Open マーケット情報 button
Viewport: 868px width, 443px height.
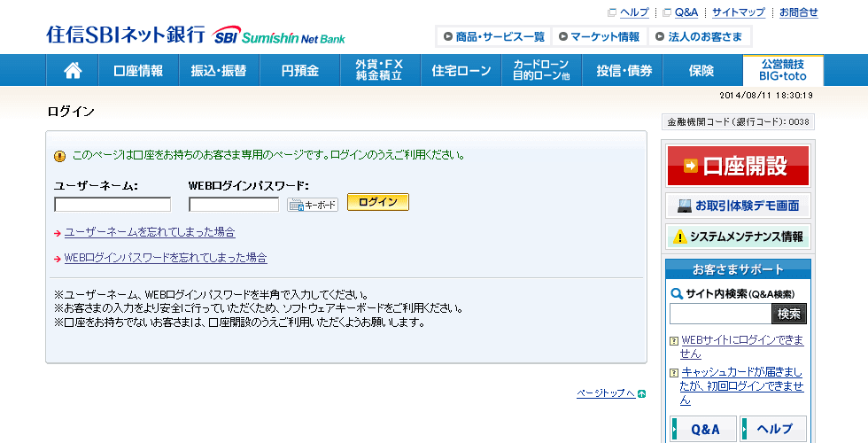coord(599,37)
